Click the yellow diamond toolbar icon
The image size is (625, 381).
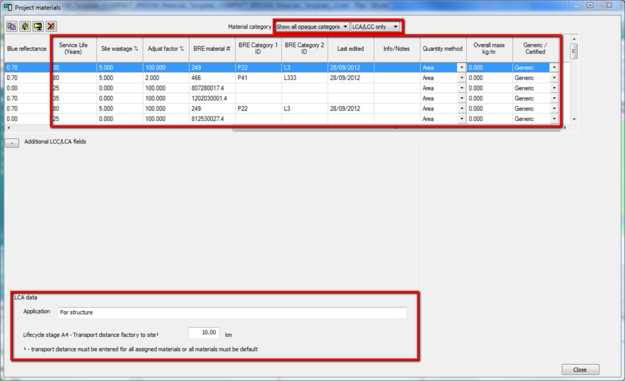coord(25,27)
